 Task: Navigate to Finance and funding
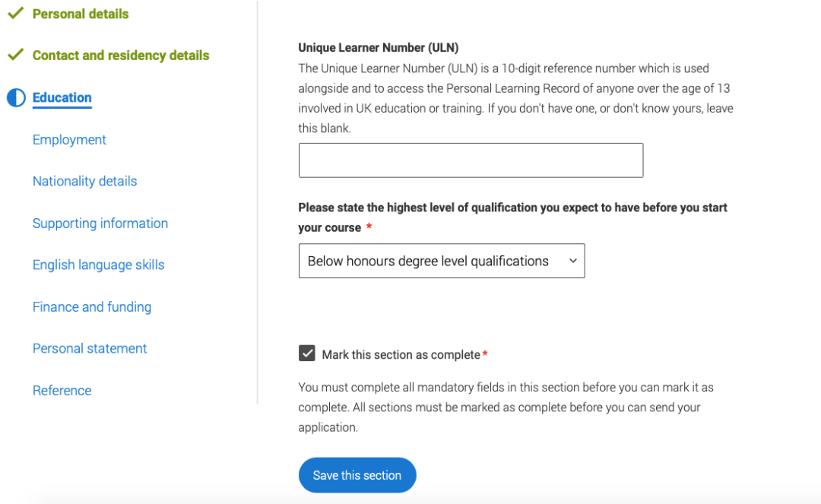point(92,307)
